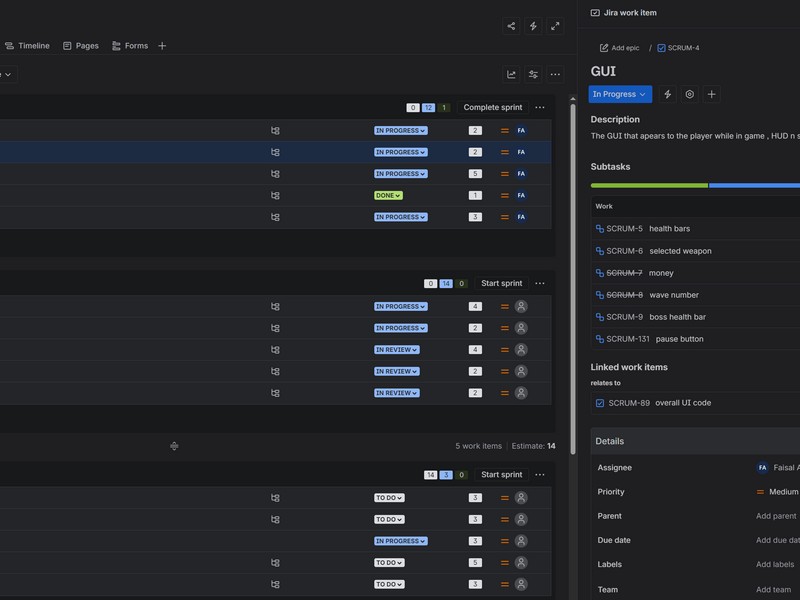The image size is (800, 600).
Task: Click the share icon in top toolbar
Action: tap(511, 26)
